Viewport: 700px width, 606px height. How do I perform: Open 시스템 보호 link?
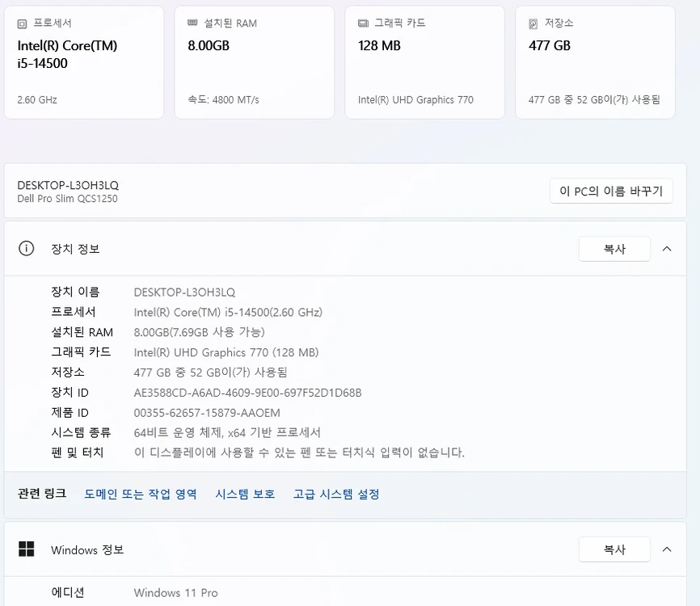[245, 494]
